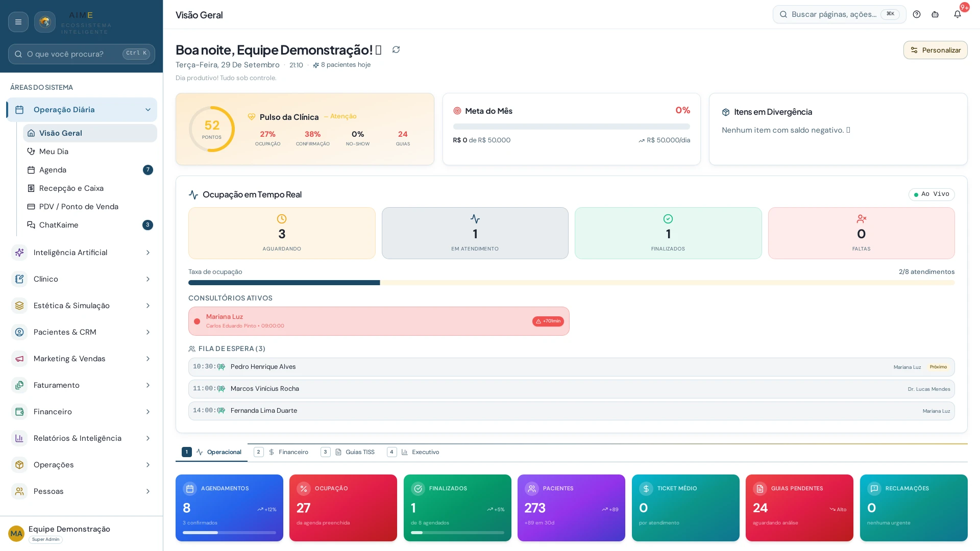Screen dimensions: 980x551
Task: Switch to the Financeiro tab
Action: click(281, 452)
